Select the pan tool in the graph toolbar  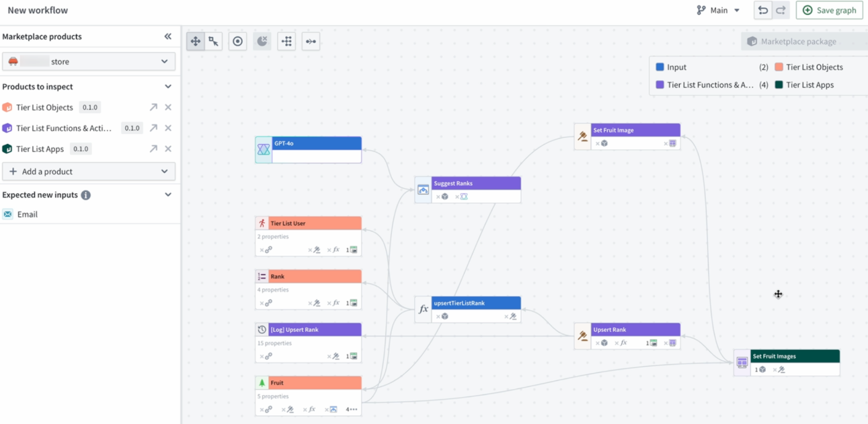(x=195, y=40)
